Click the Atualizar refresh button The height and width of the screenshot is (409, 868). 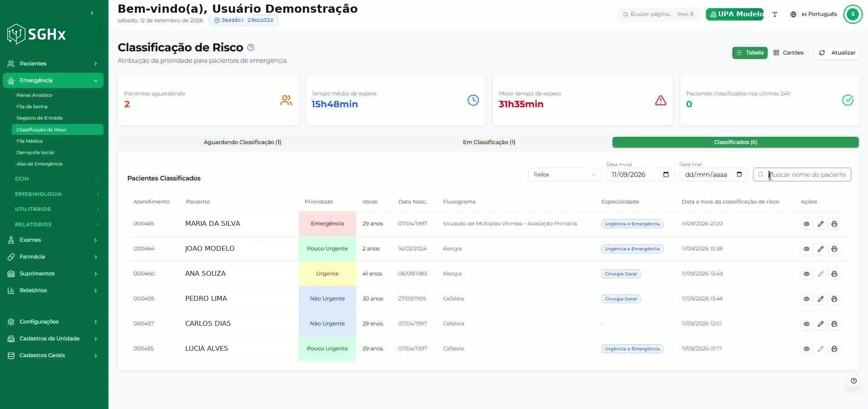click(837, 53)
